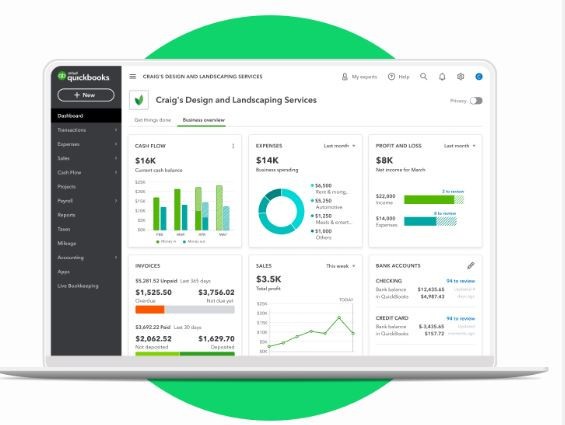Click the $5,250 Automotive legend entry

(x=327, y=204)
